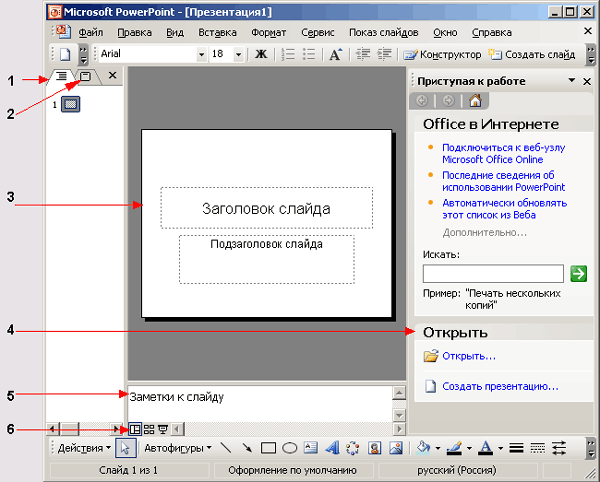This screenshot has height=482, width=600.
Task: Click the decrease indent icon
Action: click(x=363, y=55)
